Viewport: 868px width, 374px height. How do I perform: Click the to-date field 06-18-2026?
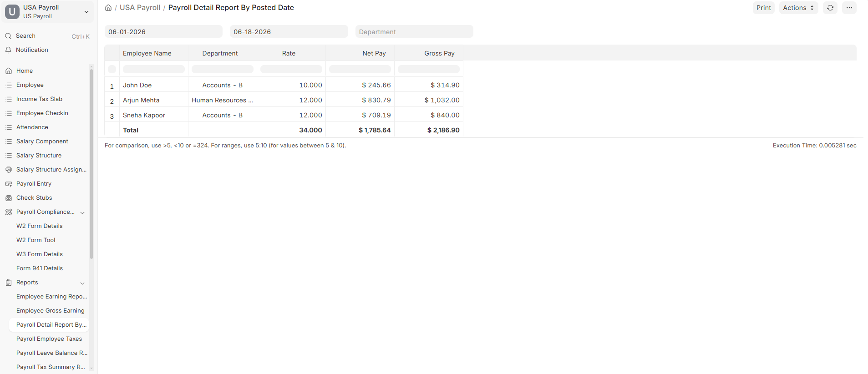289,32
